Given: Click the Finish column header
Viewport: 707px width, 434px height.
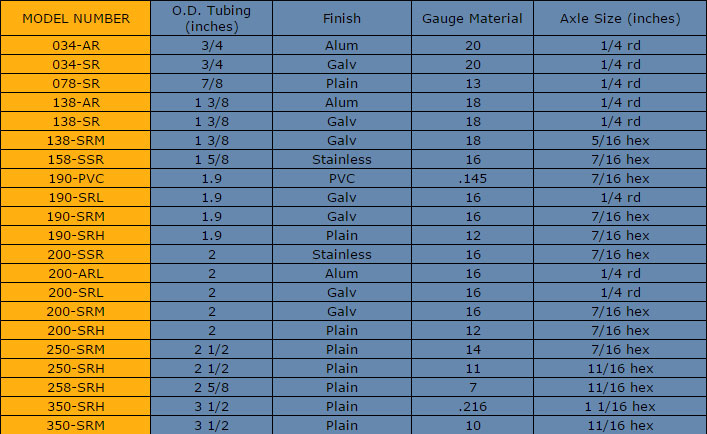Looking at the screenshot, I should [342, 18].
